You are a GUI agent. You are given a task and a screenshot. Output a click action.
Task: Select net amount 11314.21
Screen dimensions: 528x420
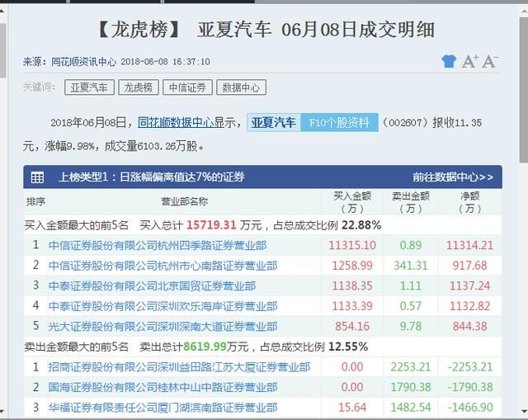pos(469,245)
